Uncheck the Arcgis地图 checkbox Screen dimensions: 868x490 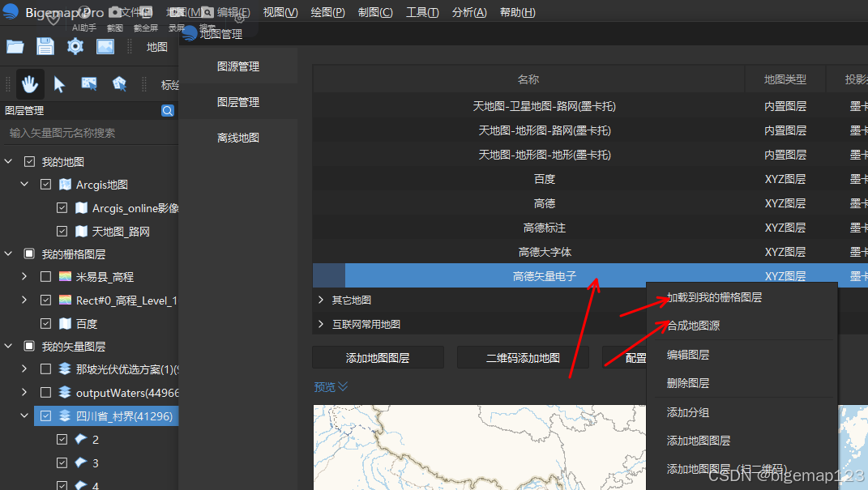pos(46,184)
